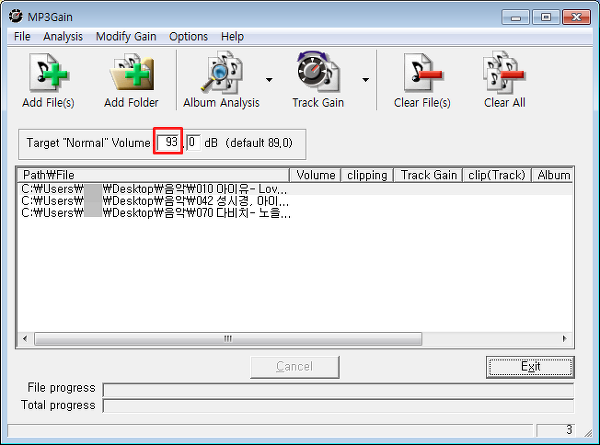Apply Track Gain using toolbar icon
This screenshot has height=445, width=600.
pos(318,80)
